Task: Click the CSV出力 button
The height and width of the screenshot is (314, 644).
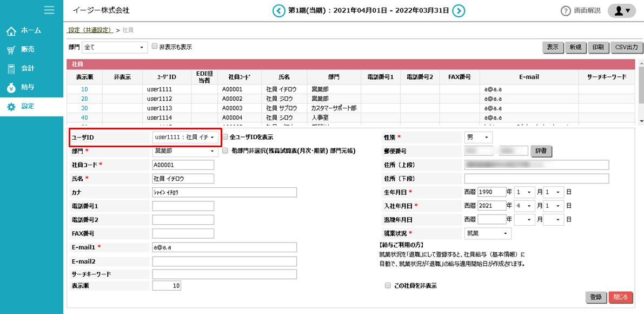Action: 627,47
